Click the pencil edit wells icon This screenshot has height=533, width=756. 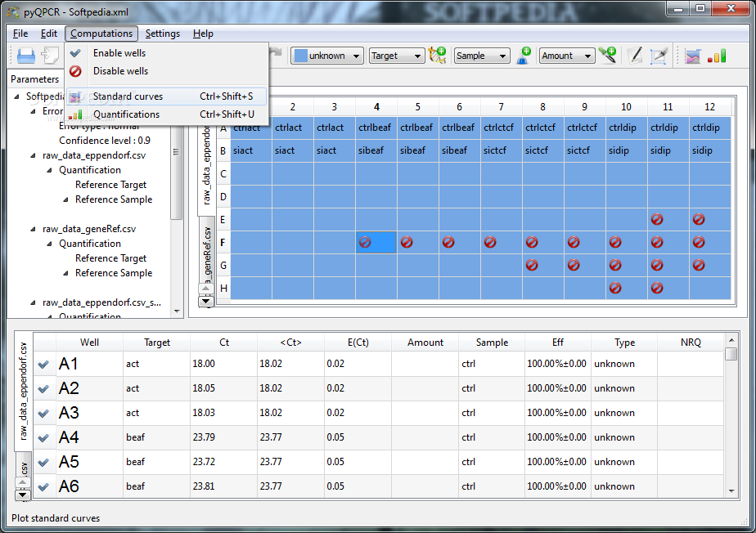pos(636,56)
